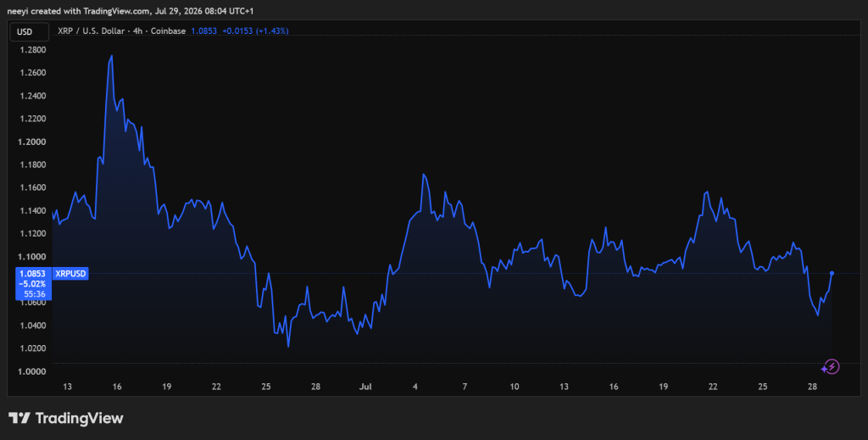
Task: Click the last-price dot on chart line
Action: click(x=832, y=273)
